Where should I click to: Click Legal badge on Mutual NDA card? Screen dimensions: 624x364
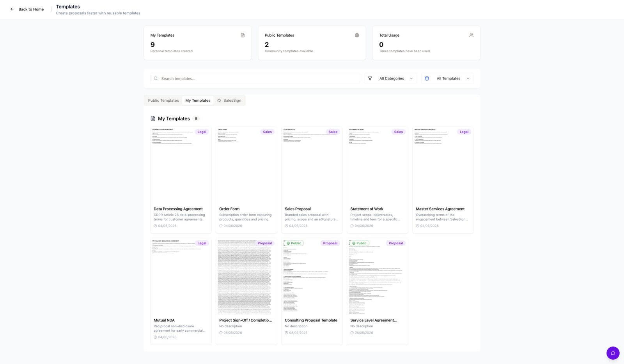(202, 243)
